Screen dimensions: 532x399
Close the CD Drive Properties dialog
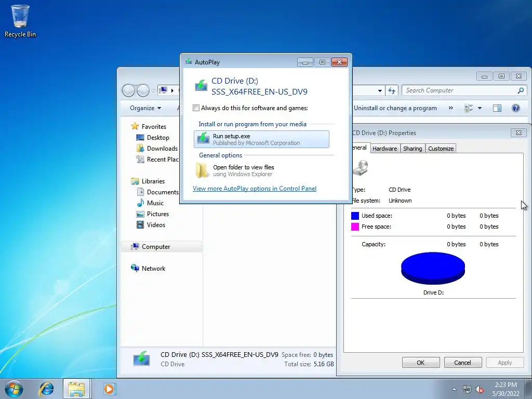point(519,132)
